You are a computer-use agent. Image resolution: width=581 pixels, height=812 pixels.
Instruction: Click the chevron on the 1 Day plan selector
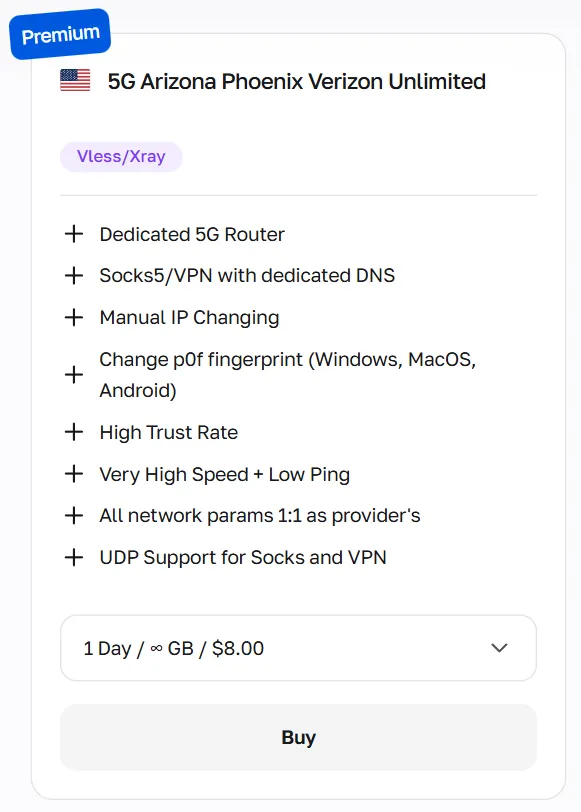click(x=498, y=648)
